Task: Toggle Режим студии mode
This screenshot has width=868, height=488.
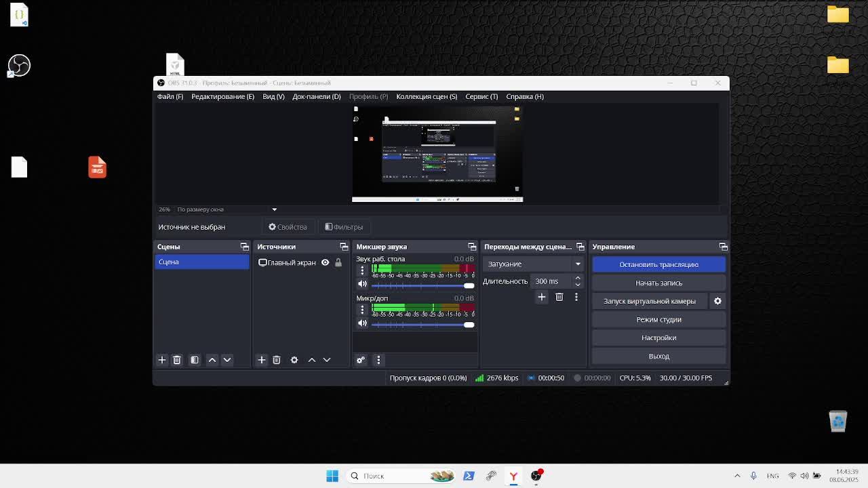Action: [x=659, y=319]
